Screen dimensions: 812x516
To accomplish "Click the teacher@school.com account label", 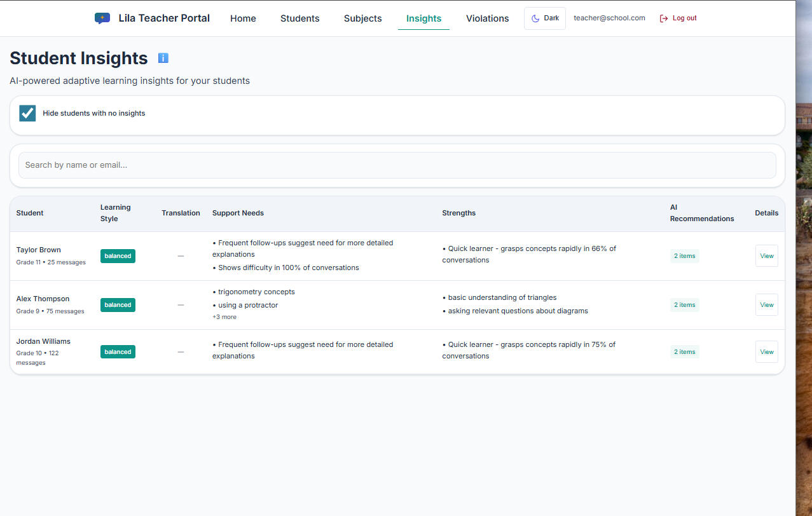I will point(609,18).
